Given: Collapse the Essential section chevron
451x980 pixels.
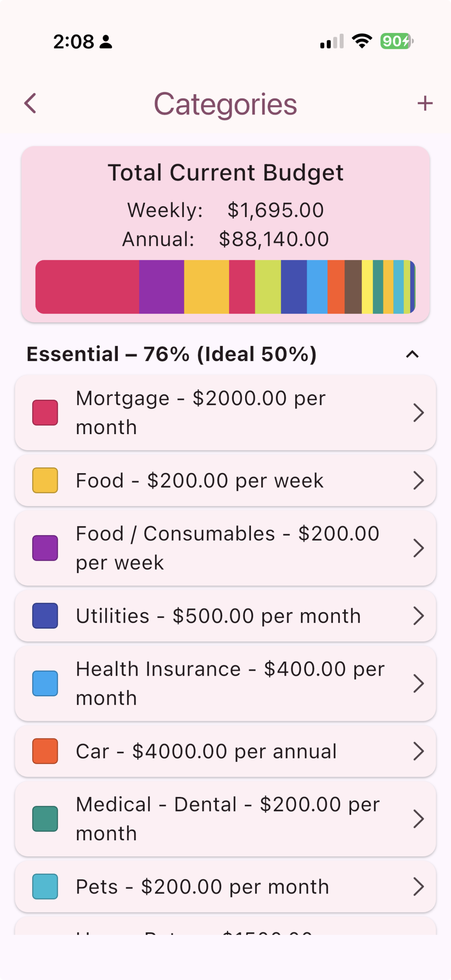Looking at the screenshot, I should click(412, 354).
